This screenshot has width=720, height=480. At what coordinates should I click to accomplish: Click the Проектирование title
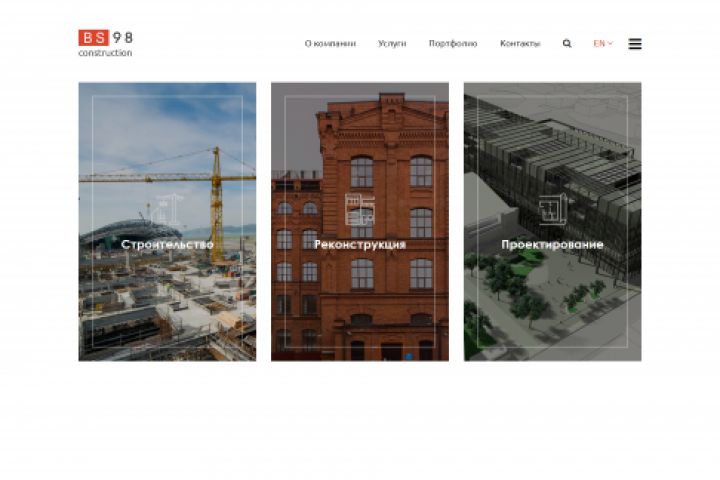pos(552,244)
